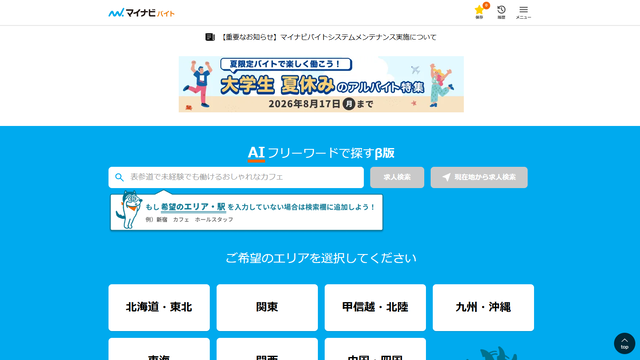Focus the AI free-word search field

[x=236, y=177]
